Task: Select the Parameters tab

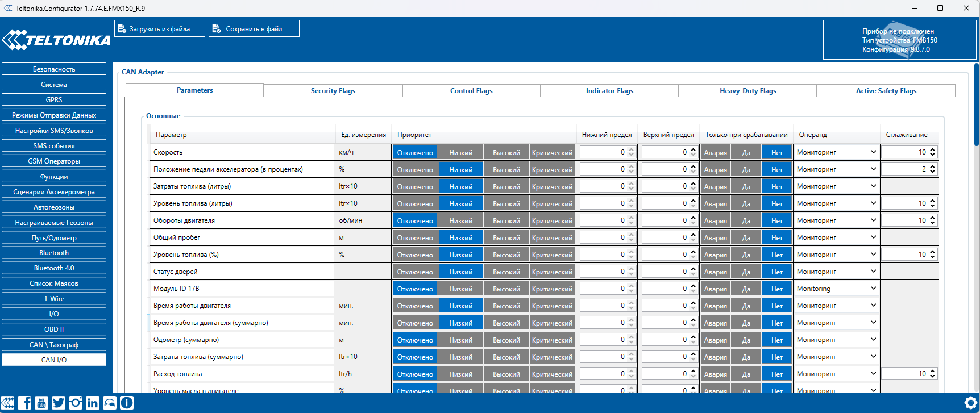Action: [x=194, y=90]
